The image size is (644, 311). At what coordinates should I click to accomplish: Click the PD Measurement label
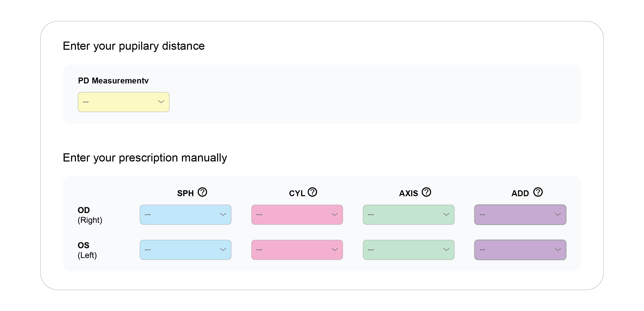click(x=113, y=81)
